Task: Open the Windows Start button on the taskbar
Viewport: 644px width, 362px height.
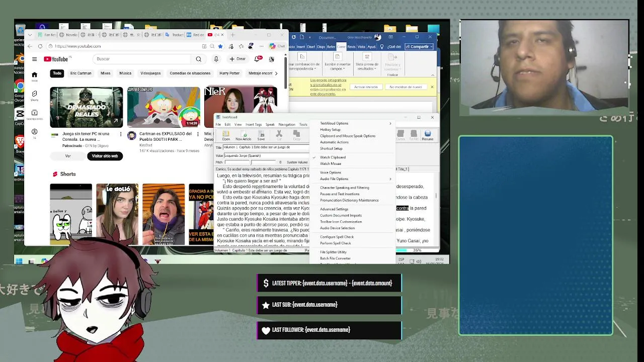Action: point(19,261)
